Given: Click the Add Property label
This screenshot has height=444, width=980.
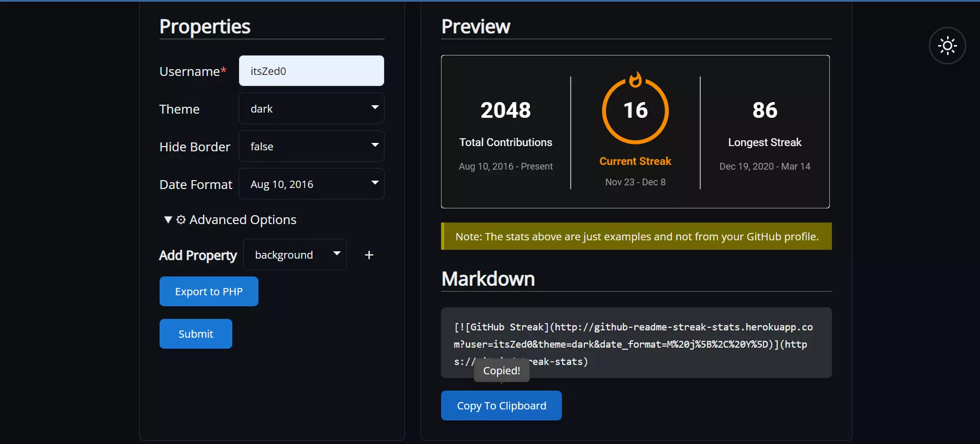Looking at the screenshot, I should point(198,256).
